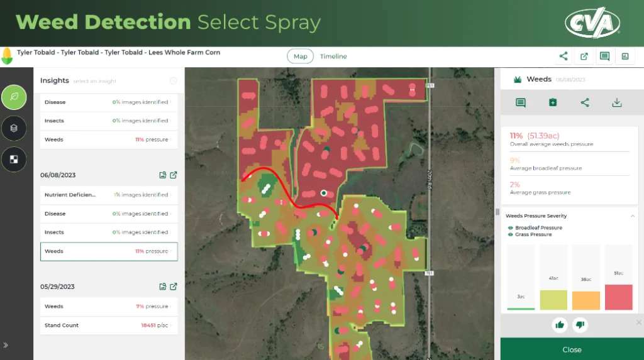Open Stand Count 18451 p/ac row
Viewport: 644px width, 360px height.
(x=109, y=325)
